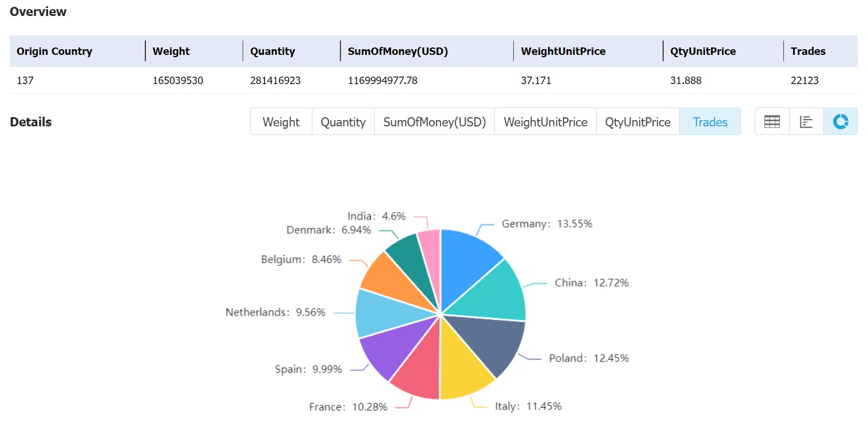Click the Poland: 12.45% label

point(589,358)
